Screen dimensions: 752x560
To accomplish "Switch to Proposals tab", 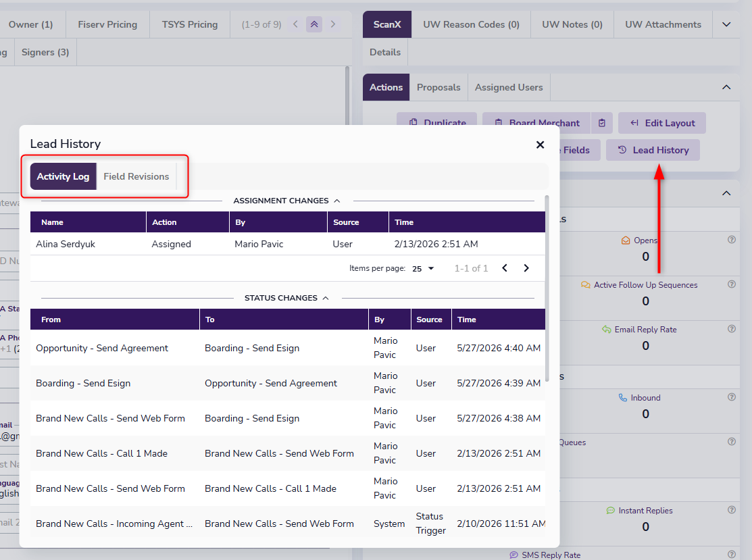I will (438, 87).
